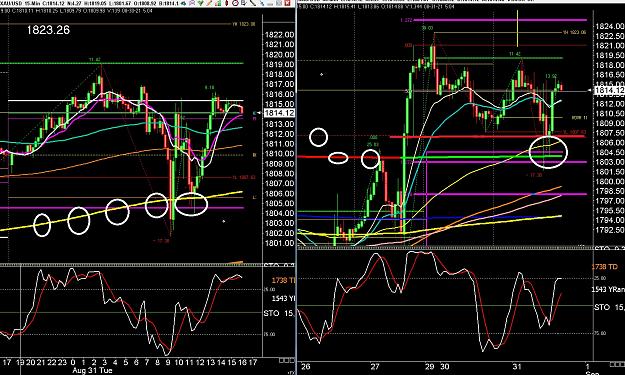Click the gray restore window icon of left chart
This screenshot has width=625, height=375.
(279, 3)
